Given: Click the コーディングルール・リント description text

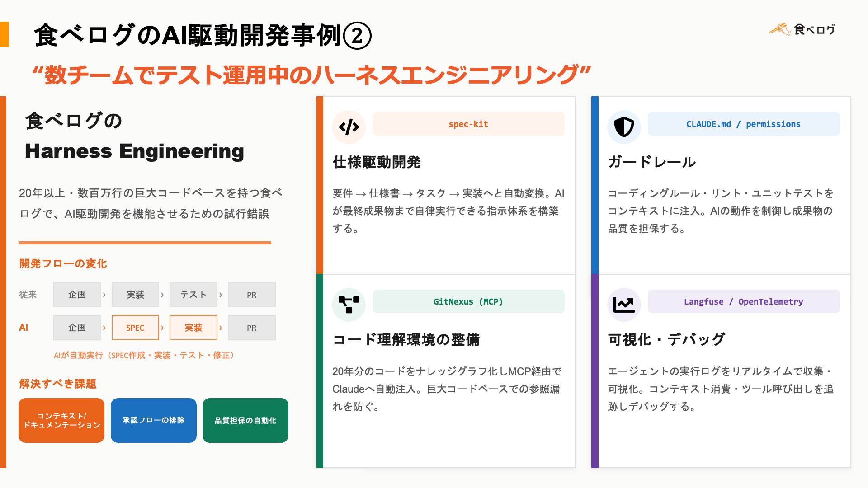Looking at the screenshot, I should click(721, 211).
